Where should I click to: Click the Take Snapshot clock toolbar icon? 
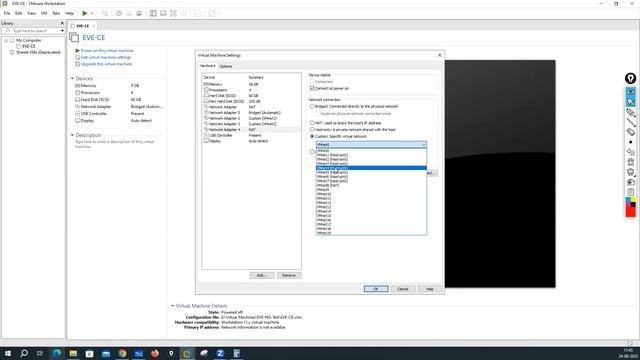119,13
